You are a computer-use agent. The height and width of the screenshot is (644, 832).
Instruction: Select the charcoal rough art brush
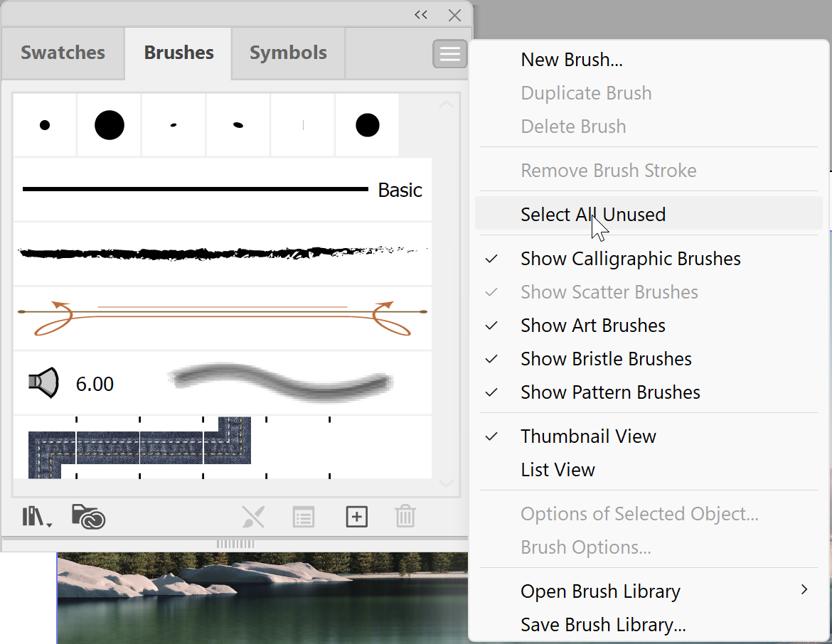(223, 254)
